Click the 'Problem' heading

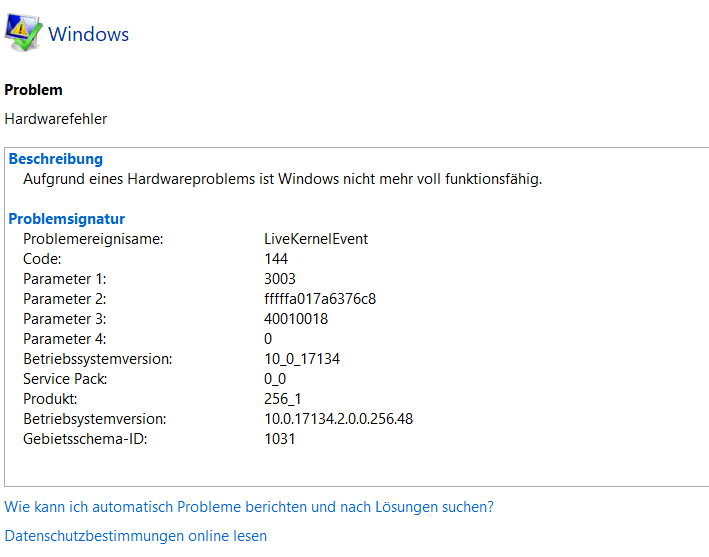coord(33,90)
